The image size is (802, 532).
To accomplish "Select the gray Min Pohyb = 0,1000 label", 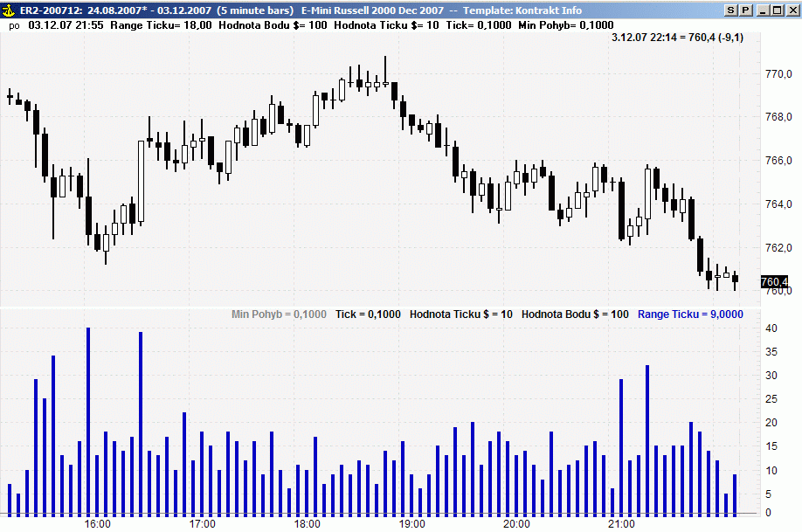I will click(x=279, y=314).
